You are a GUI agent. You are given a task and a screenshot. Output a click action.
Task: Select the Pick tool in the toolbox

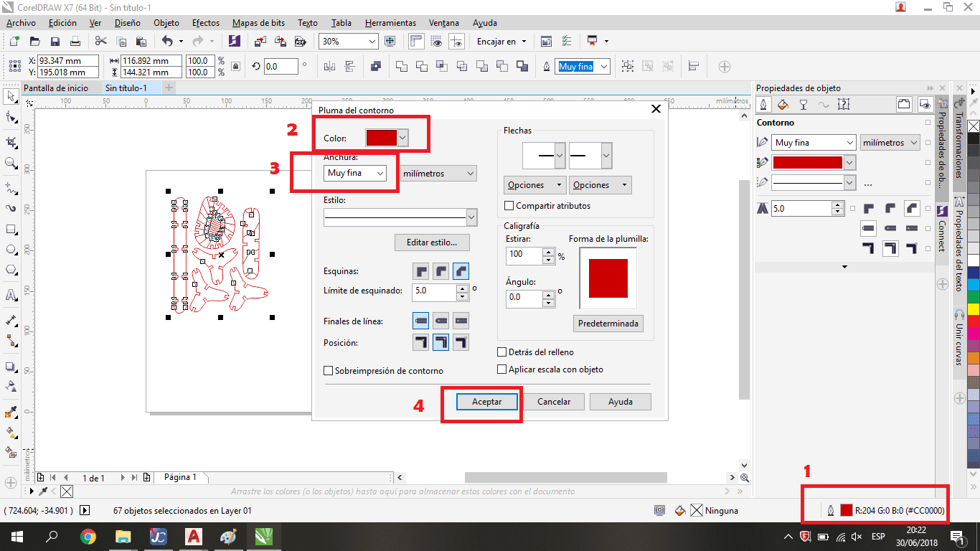coord(11,96)
